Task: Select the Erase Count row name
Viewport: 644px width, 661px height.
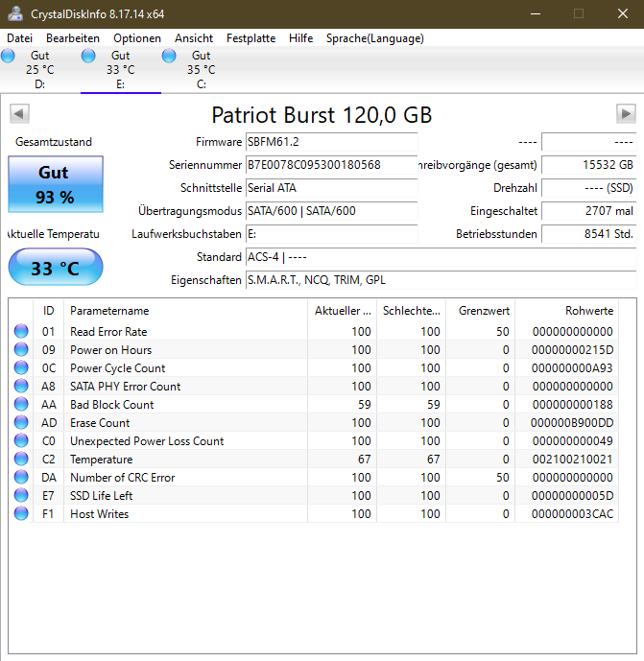Action: [x=100, y=423]
